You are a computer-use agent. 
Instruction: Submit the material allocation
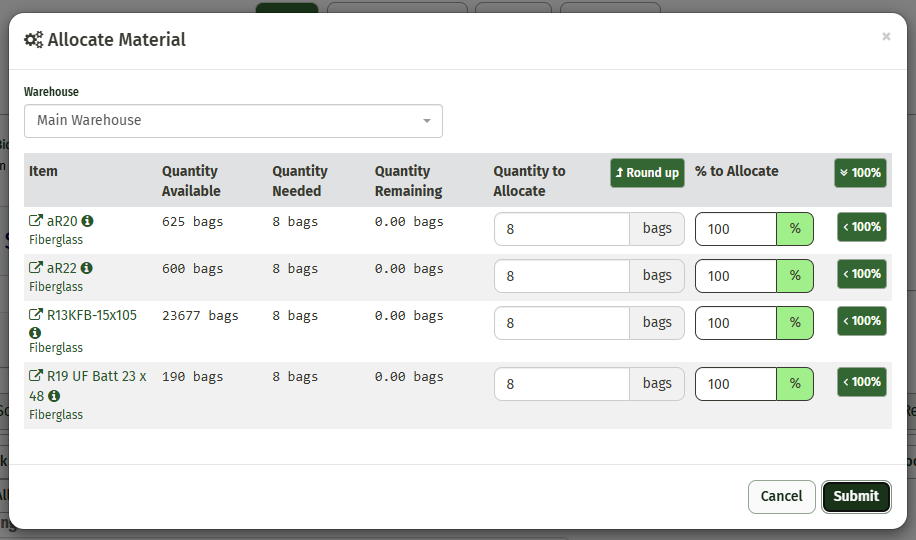(856, 496)
